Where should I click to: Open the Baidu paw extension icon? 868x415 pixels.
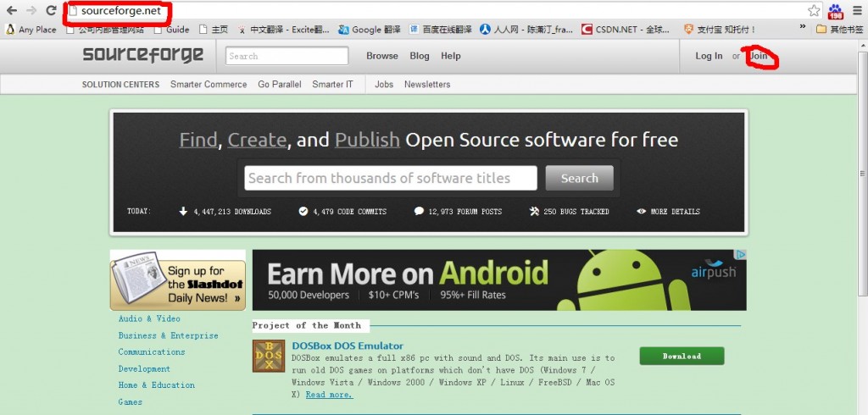835,11
